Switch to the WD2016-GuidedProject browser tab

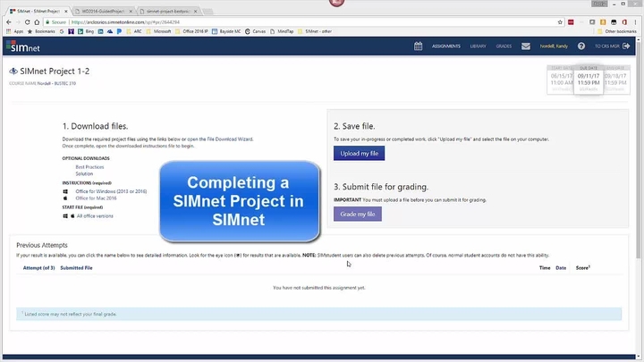pos(104,11)
